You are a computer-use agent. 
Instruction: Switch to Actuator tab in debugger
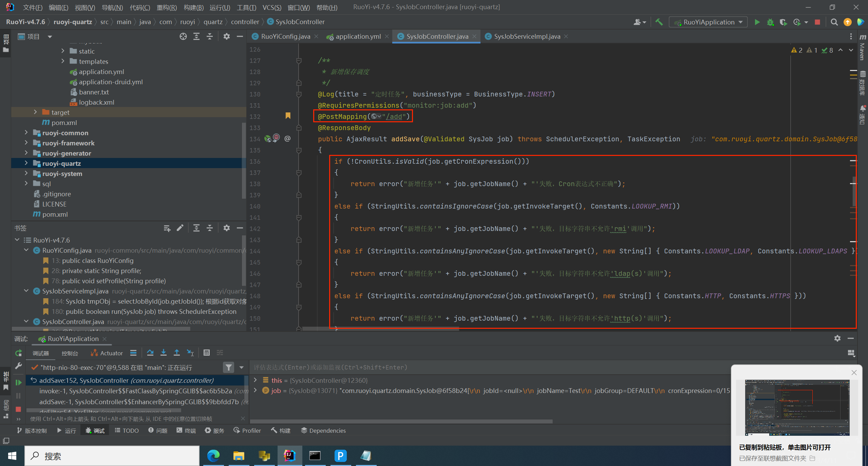coord(107,353)
